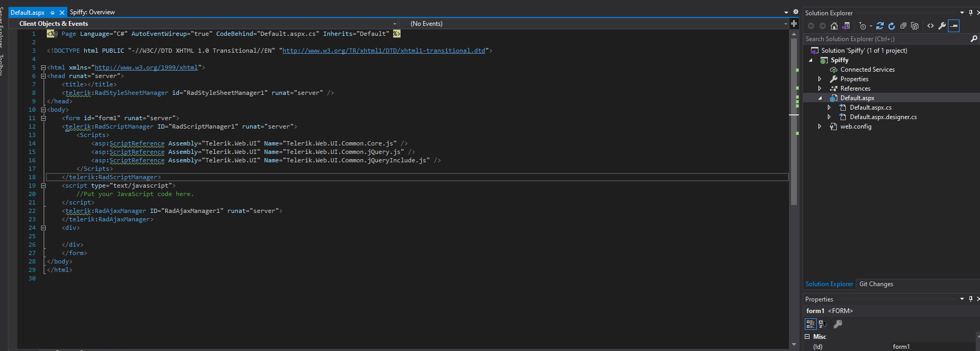Switch to Spiffy: Overview tab
980x351 pixels.
point(92,12)
